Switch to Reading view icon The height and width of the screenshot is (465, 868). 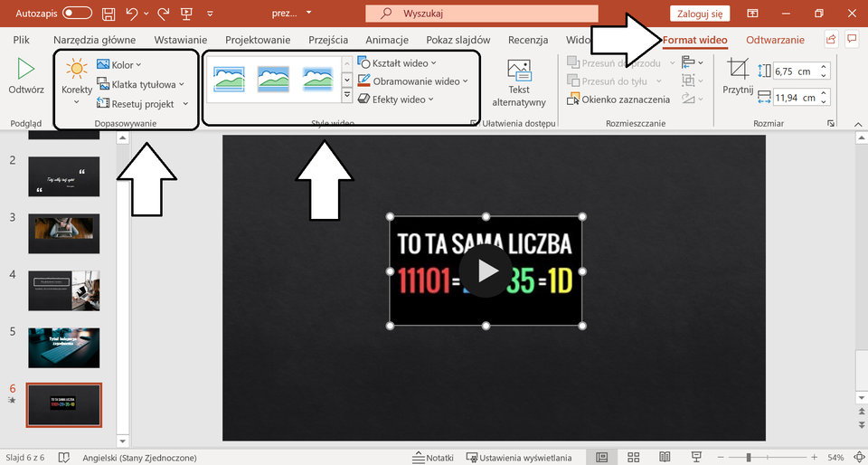pyautogui.click(x=665, y=457)
